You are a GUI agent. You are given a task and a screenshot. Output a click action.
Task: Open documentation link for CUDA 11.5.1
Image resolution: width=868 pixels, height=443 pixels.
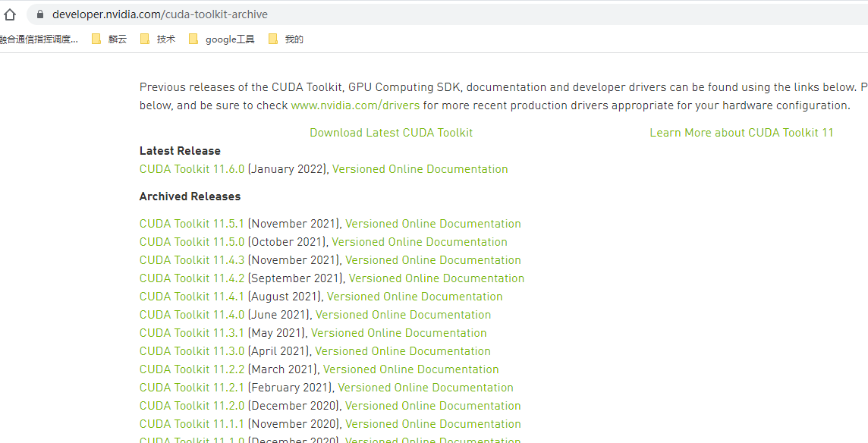[x=433, y=224]
